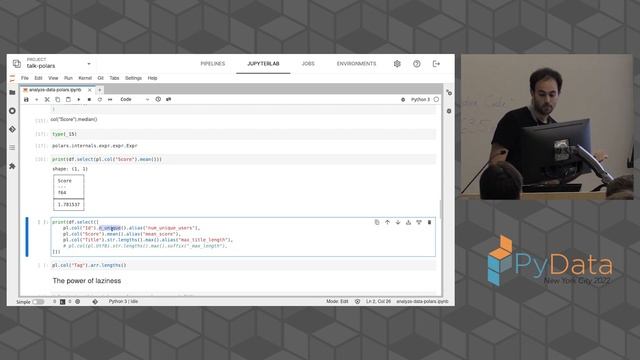Cut selected cells with scissors icon
This screenshot has height=360, width=640.
point(47,100)
